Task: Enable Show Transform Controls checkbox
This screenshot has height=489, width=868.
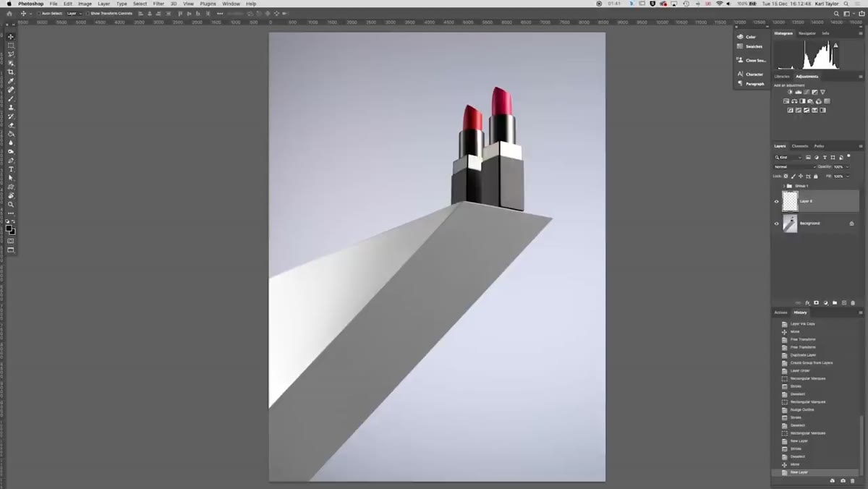Action: [88, 14]
